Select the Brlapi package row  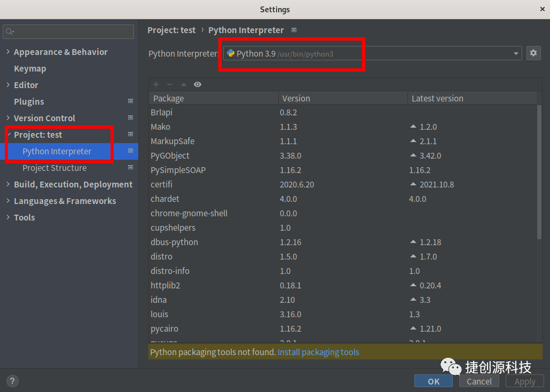pos(343,112)
